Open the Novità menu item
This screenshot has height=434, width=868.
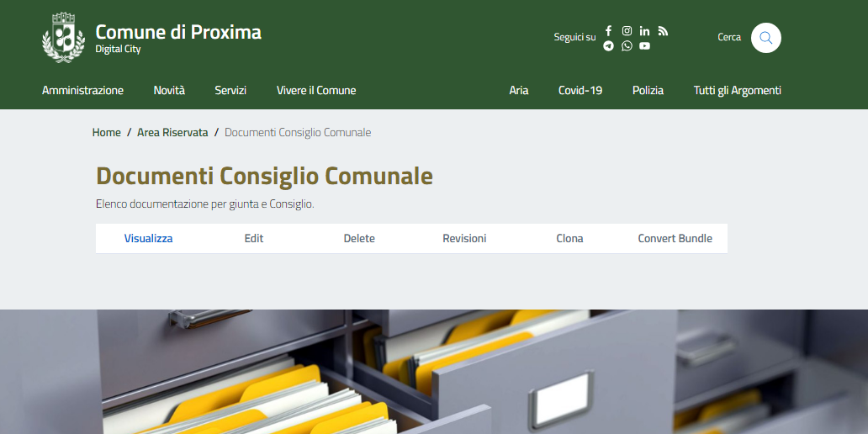click(x=169, y=91)
